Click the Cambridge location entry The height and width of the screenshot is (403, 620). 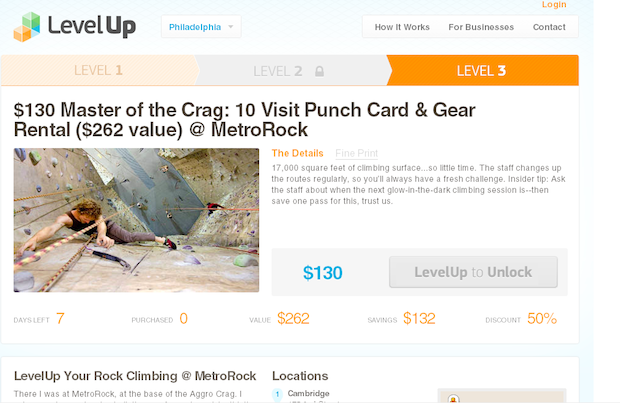pyautogui.click(x=308, y=394)
